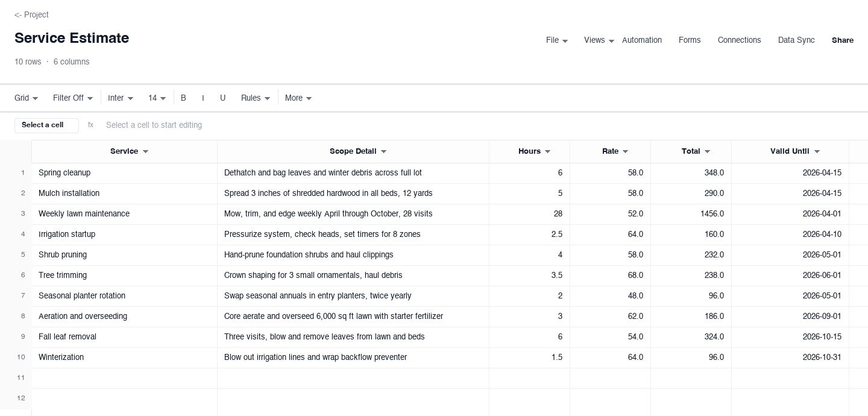Open Connections
Image resolution: width=868 pixels, height=416 pixels.
pyautogui.click(x=739, y=40)
